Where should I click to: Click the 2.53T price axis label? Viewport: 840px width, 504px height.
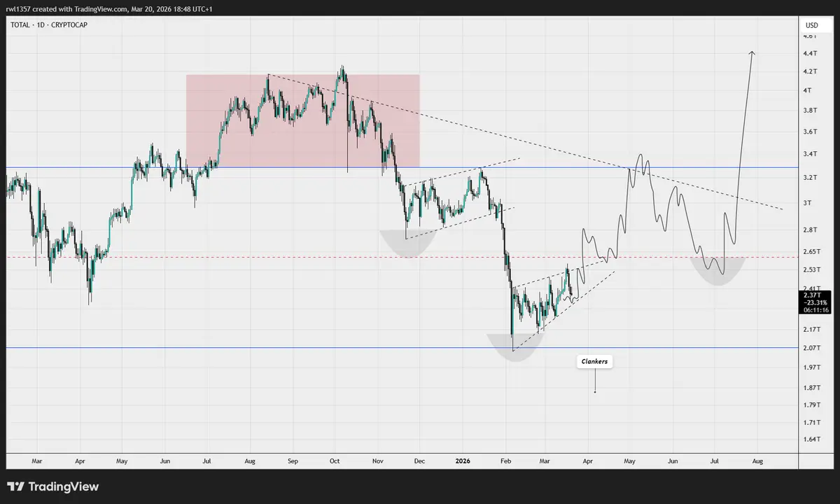click(813, 269)
